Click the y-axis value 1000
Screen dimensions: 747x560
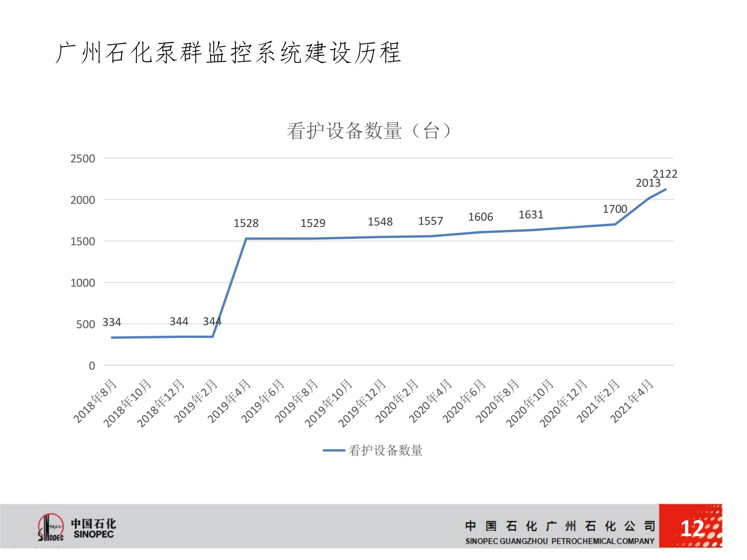(83, 283)
